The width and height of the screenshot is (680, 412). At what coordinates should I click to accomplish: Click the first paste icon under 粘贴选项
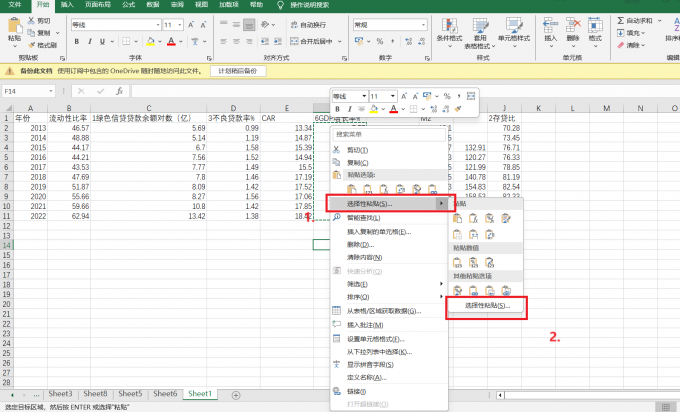352,190
